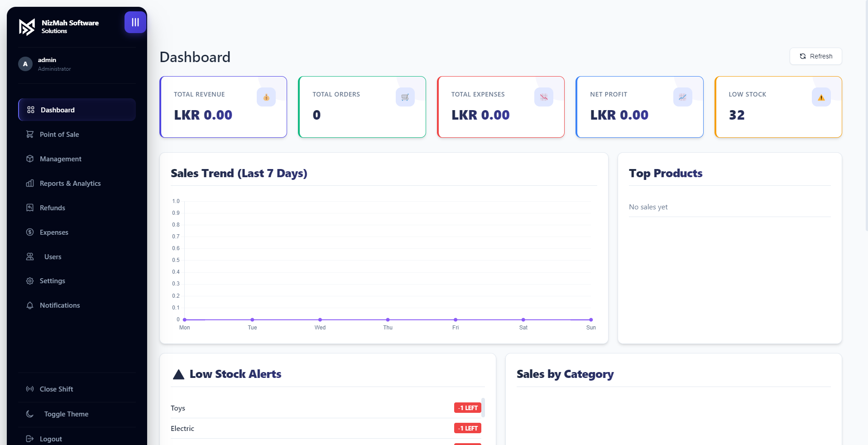Open the Users section

click(53, 256)
